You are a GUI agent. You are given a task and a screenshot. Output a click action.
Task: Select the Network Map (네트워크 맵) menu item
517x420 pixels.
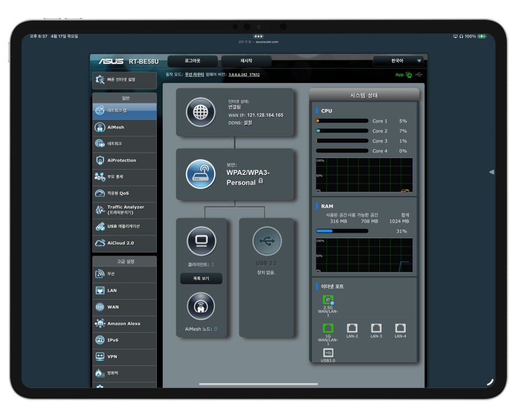125,111
